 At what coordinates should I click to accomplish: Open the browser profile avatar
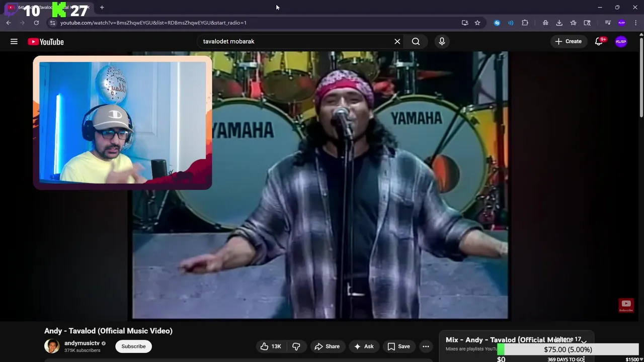pos(622,23)
